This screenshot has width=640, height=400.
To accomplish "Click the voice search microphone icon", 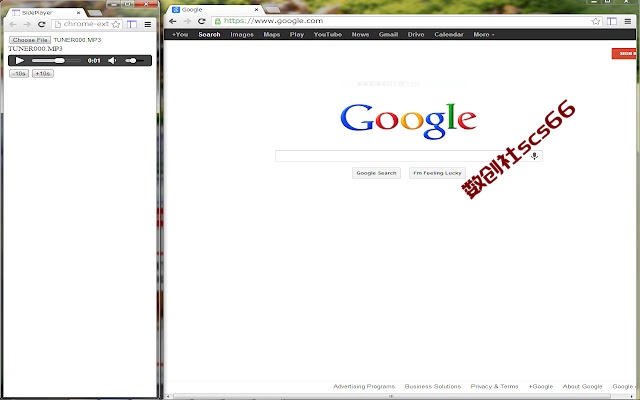I will click(x=534, y=156).
